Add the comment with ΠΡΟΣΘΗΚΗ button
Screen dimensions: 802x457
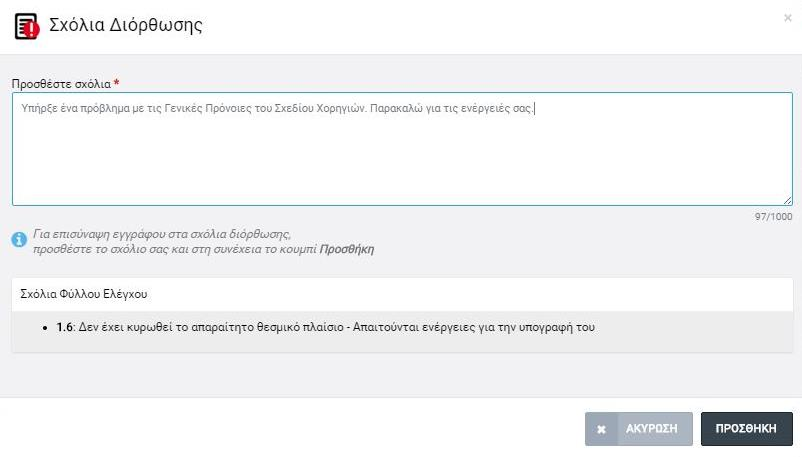click(746, 429)
